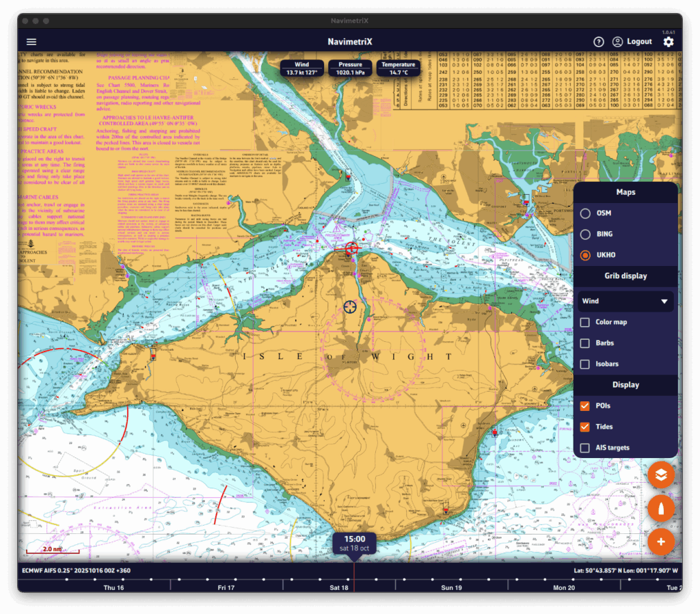The width and height of the screenshot is (700, 614).
Task: Click the orange plus button
Action: coord(661,542)
